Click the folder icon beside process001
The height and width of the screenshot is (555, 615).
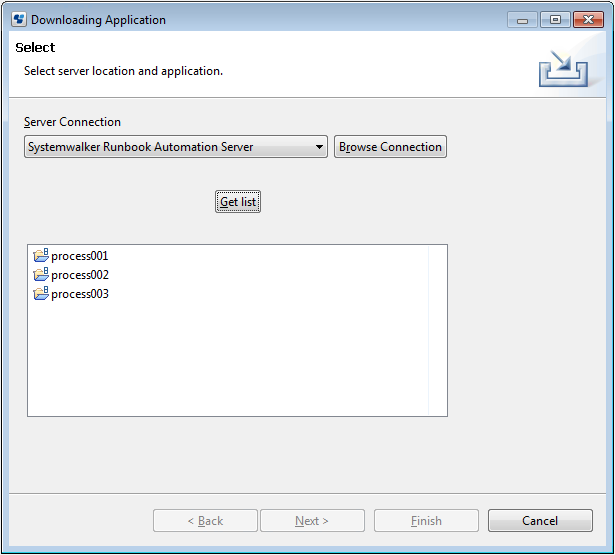tap(41, 255)
